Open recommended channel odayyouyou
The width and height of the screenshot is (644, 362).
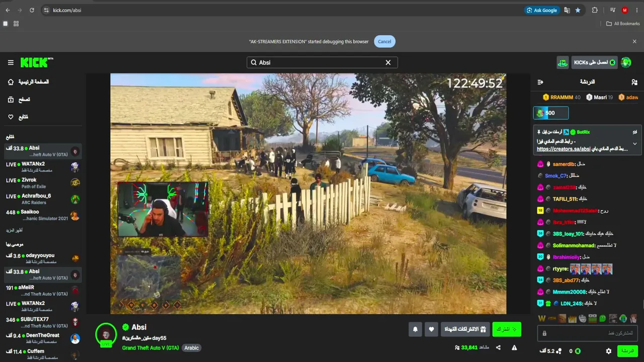43,258
